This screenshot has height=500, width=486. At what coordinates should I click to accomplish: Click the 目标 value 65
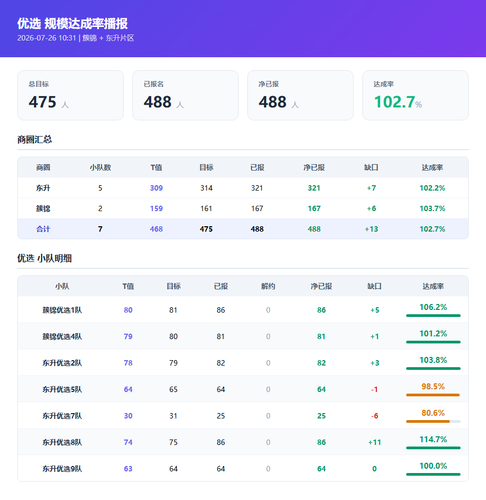(x=173, y=389)
